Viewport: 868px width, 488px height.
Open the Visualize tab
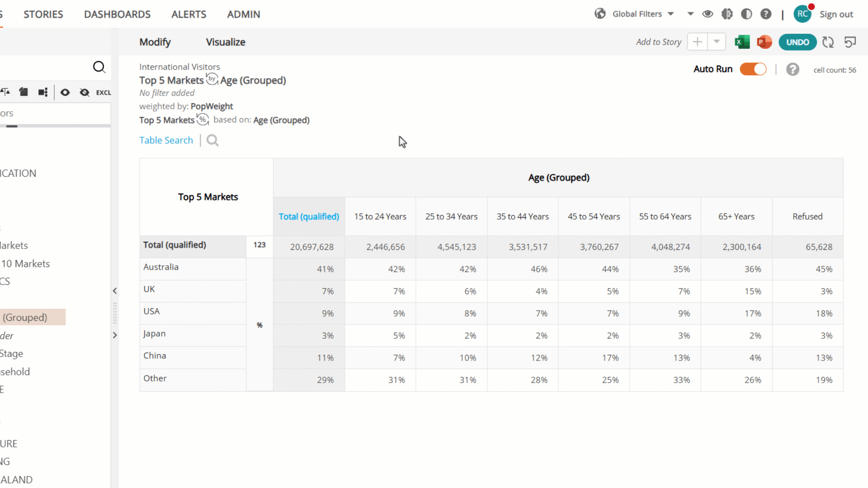coord(226,42)
